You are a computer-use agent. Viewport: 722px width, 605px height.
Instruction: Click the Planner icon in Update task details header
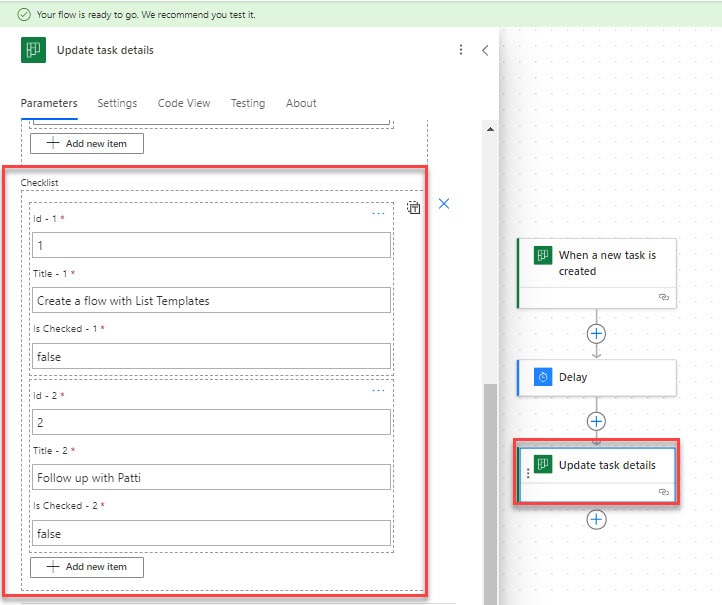coord(33,50)
